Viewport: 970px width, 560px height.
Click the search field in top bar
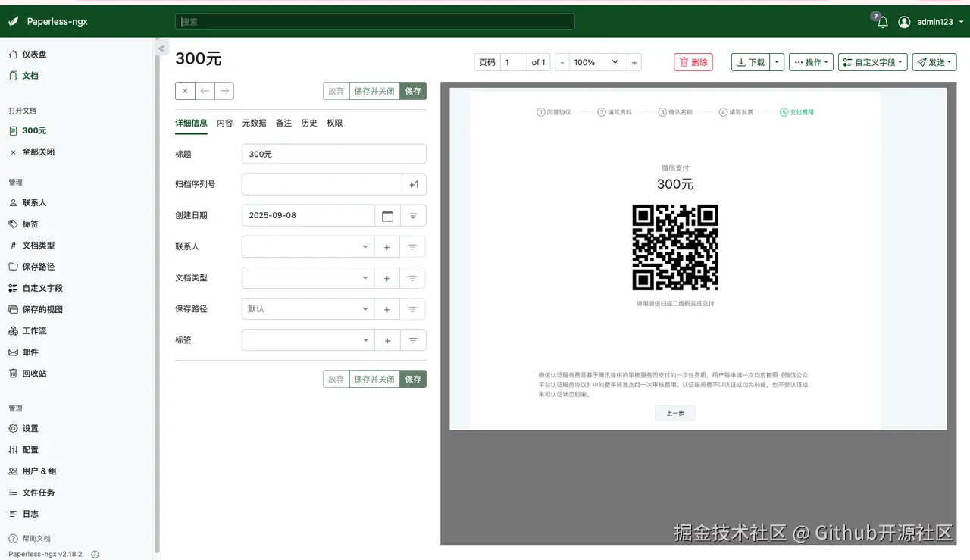coord(375,22)
